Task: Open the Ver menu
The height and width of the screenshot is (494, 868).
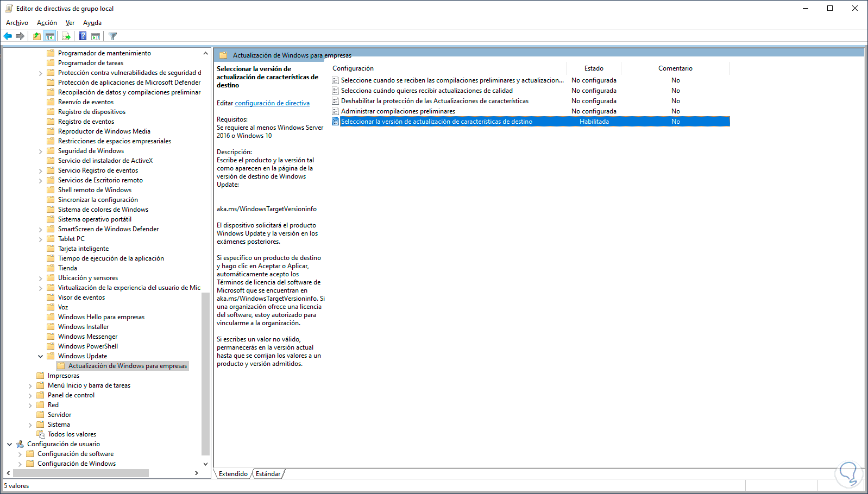Action: tap(70, 23)
